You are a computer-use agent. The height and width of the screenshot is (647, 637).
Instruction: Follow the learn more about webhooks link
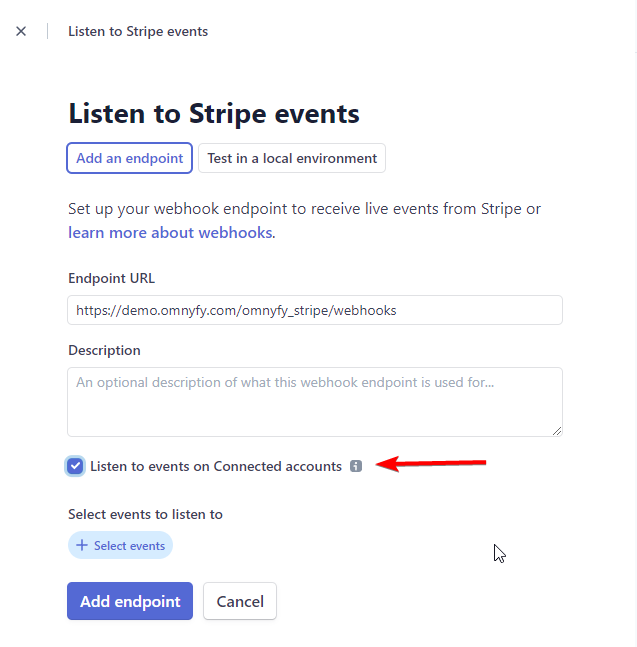170,233
